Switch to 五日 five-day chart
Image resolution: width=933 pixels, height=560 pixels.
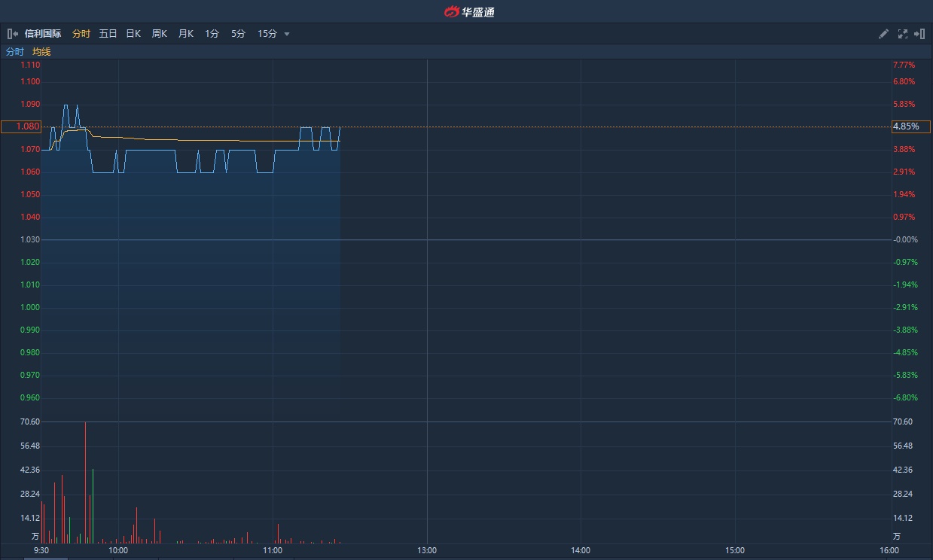108,34
